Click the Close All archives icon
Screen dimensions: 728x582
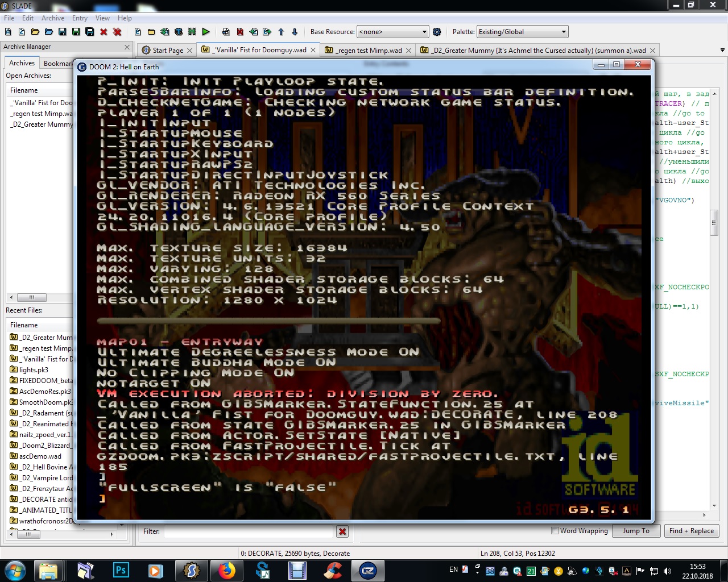(117, 32)
